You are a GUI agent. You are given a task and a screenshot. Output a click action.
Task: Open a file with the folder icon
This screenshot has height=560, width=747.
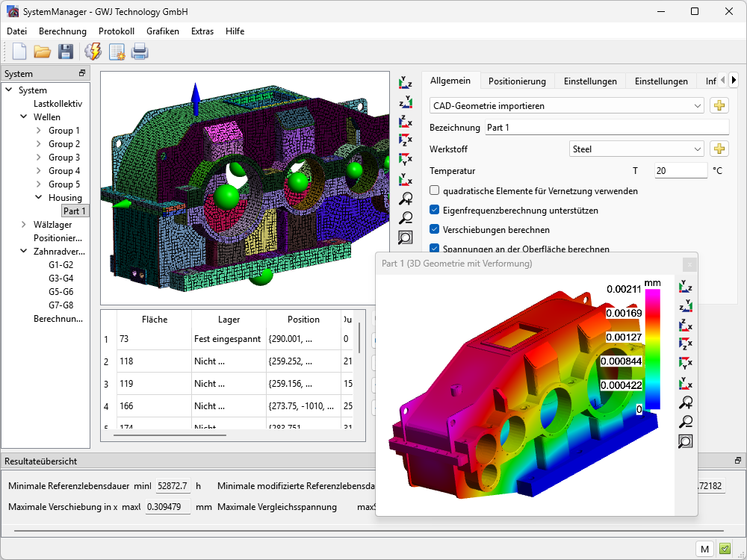[42, 52]
